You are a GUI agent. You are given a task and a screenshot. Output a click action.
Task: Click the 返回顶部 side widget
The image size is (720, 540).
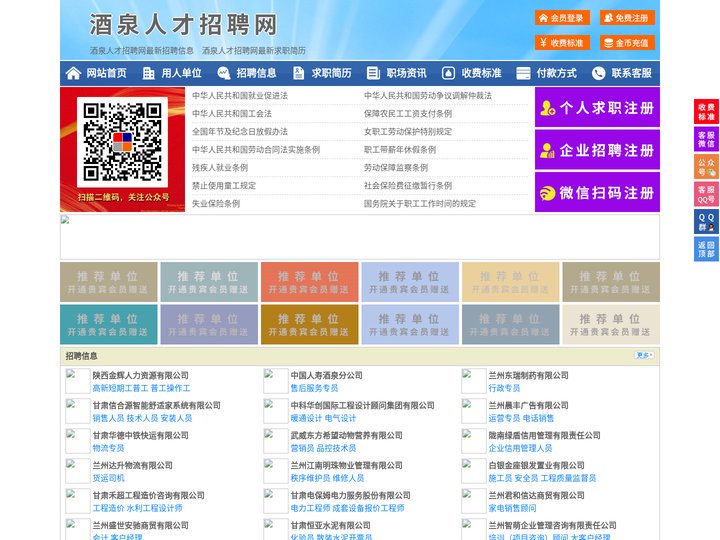706,249
